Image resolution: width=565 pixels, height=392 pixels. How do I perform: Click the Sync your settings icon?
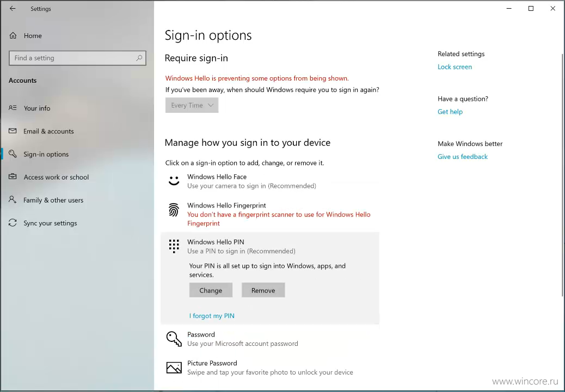pyautogui.click(x=13, y=223)
